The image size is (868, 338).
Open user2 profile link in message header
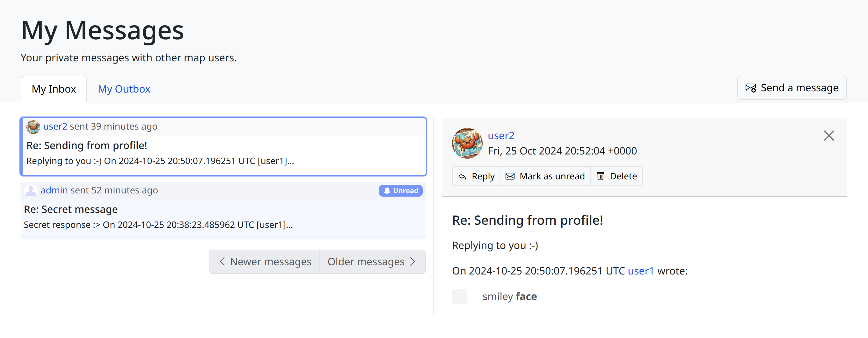pyautogui.click(x=501, y=136)
